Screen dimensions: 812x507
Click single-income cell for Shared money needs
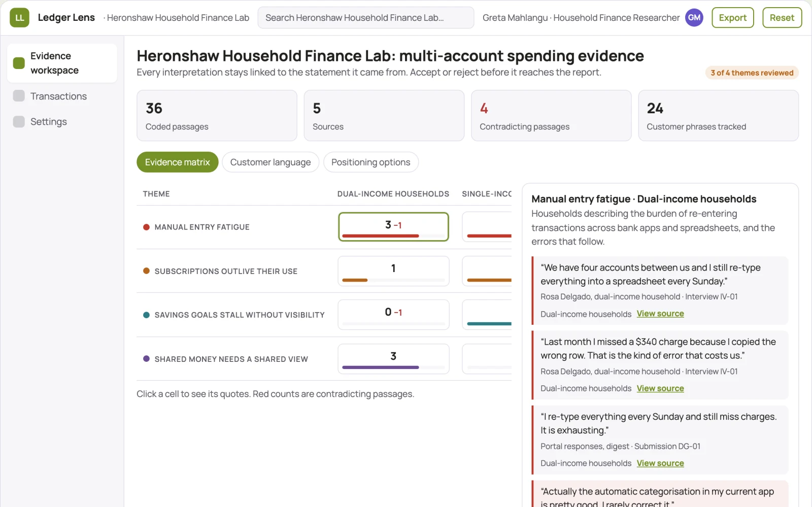[x=487, y=359]
